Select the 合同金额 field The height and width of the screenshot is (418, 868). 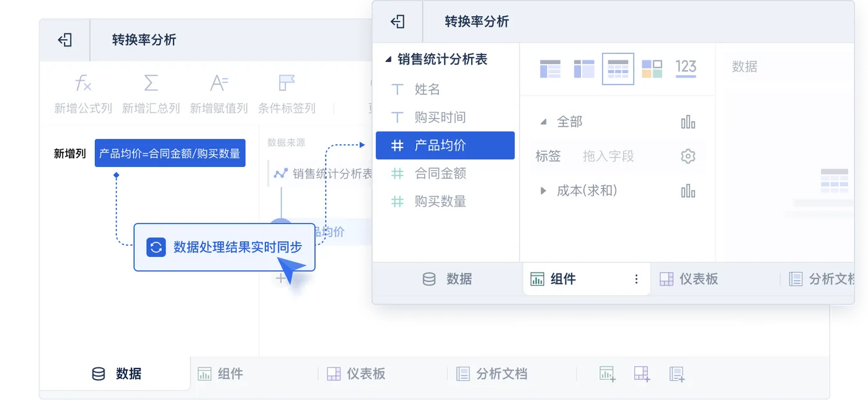[445, 174]
